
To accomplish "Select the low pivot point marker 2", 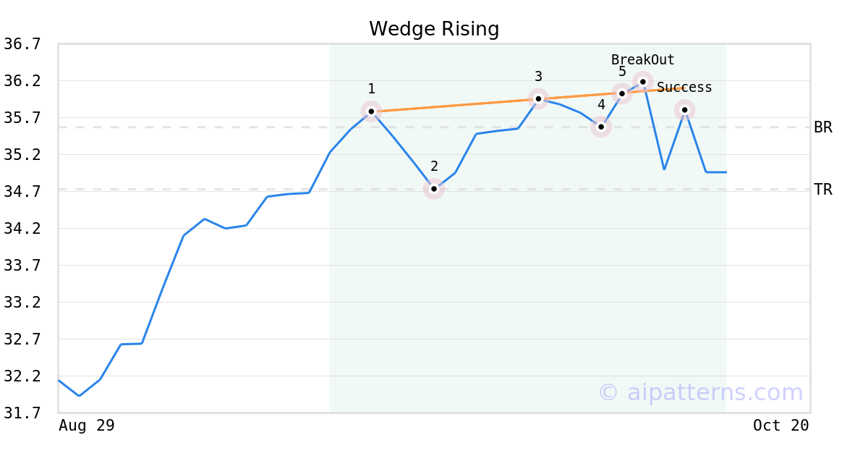I will coord(434,189).
